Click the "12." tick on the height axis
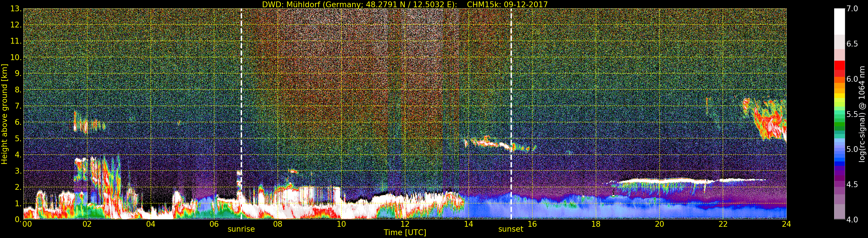Viewport: 868px width, 238px height. point(16,25)
